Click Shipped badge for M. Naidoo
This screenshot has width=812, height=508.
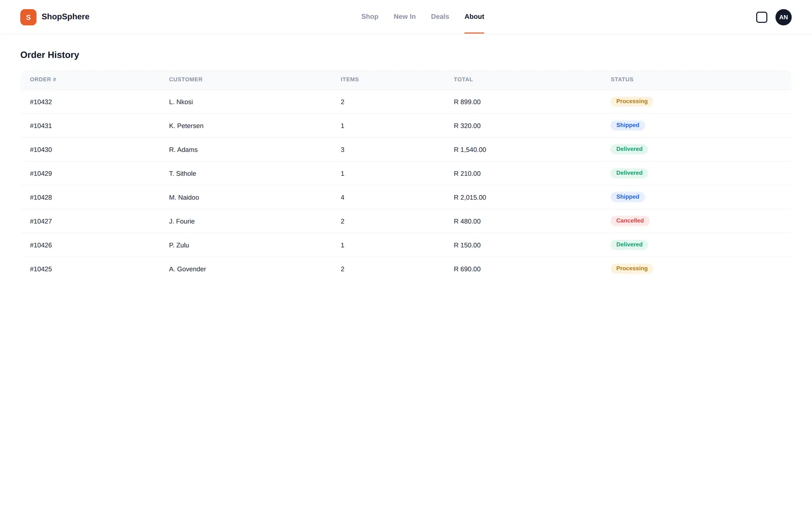pyautogui.click(x=628, y=197)
